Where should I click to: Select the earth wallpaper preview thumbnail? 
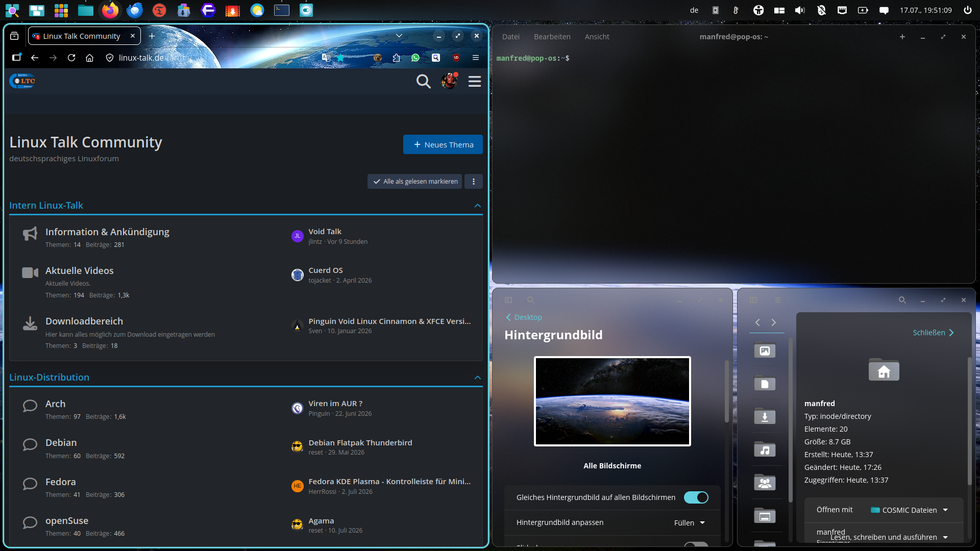[612, 401]
